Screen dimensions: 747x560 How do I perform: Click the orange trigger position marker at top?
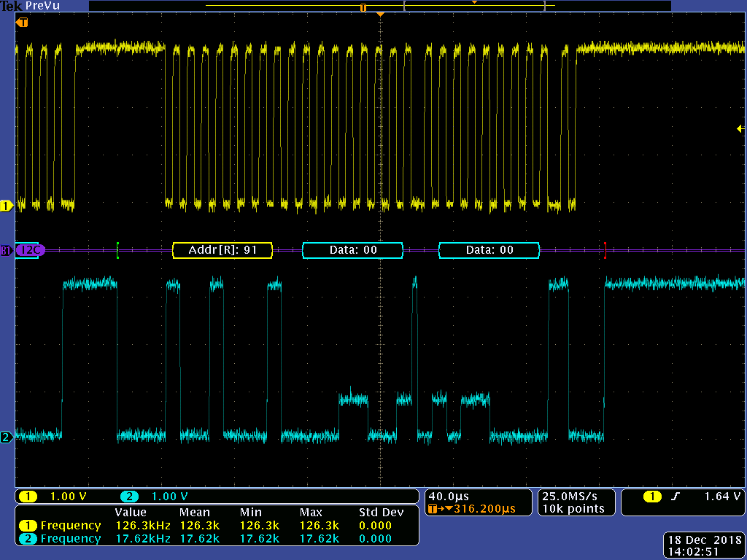coord(380,12)
